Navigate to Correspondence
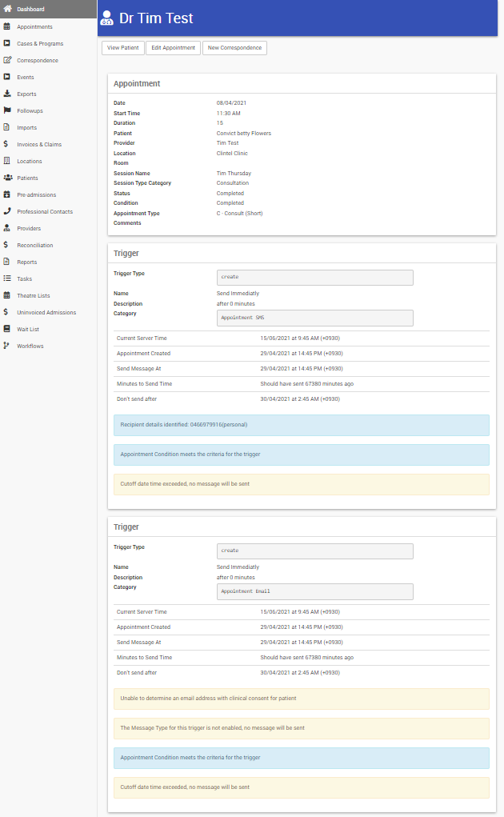Screen dimensions: 504x817 click(x=38, y=61)
